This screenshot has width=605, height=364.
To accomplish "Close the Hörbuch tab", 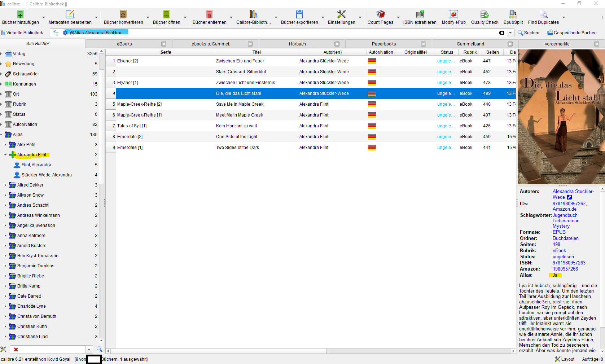I will coord(337,44).
